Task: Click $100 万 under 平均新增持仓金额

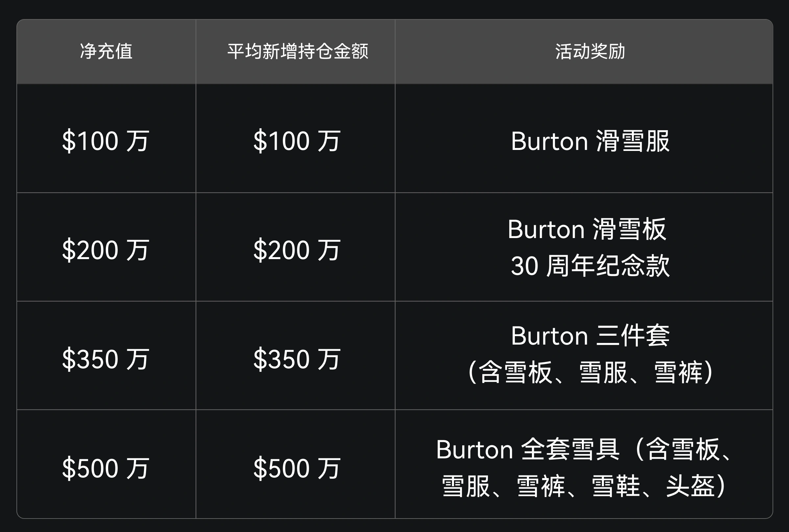Action: click(297, 141)
